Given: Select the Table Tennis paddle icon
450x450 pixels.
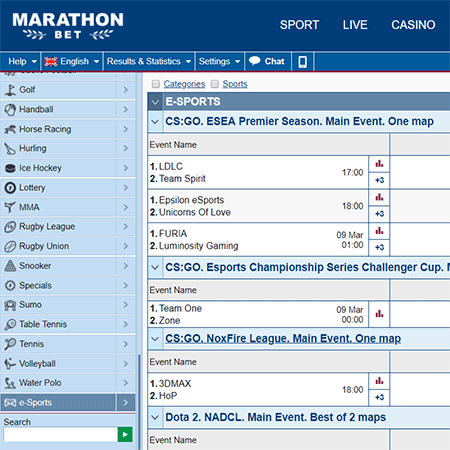Looking at the screenshot, I should point(10,324).
